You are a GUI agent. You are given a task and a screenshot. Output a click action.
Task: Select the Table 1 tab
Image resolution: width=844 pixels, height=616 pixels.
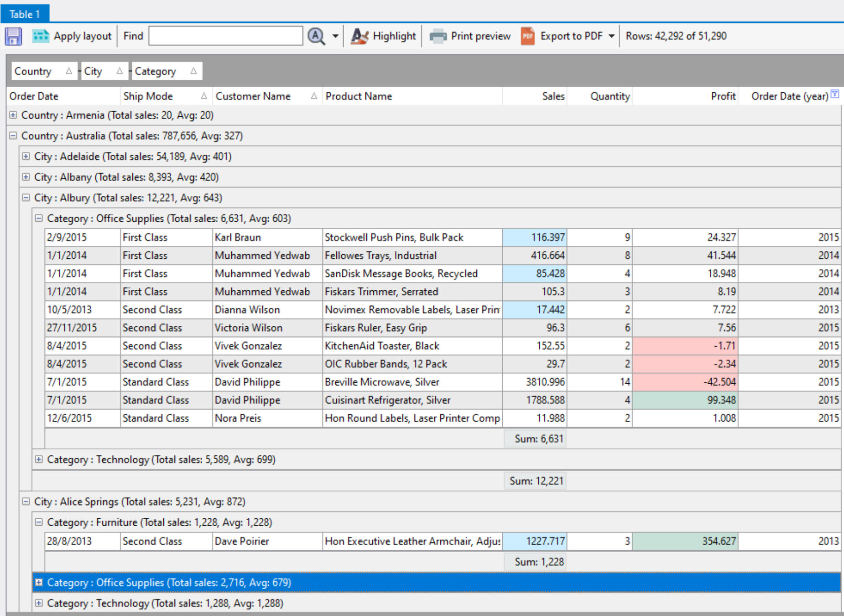coord(25,14)
